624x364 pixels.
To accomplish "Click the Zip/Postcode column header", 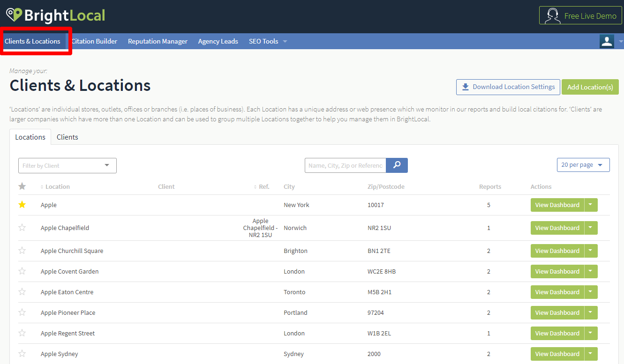I will click(386, 186).
